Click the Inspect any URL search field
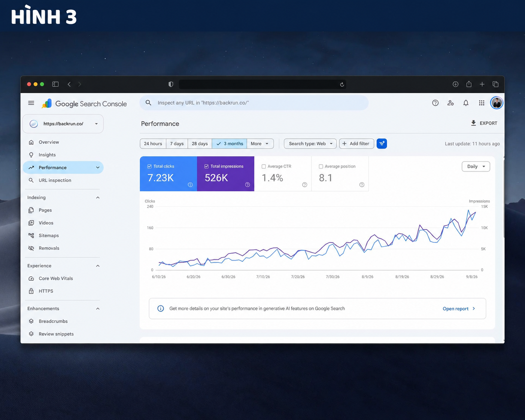The height and width of the screenshot is (420, 525). point(254,103)
